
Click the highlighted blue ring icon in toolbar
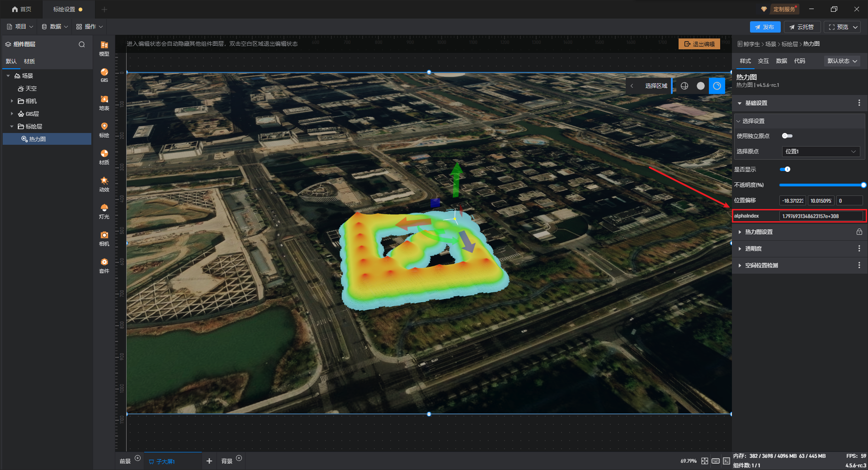(717, 86)
